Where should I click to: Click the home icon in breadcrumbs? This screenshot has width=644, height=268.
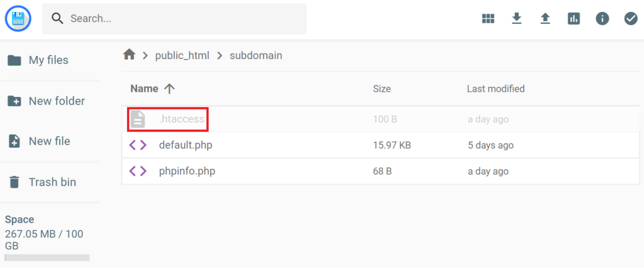(x=129, y=55)
